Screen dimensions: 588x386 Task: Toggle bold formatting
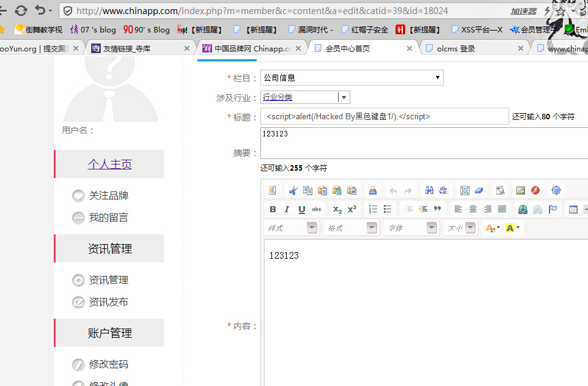click(273, 209)
